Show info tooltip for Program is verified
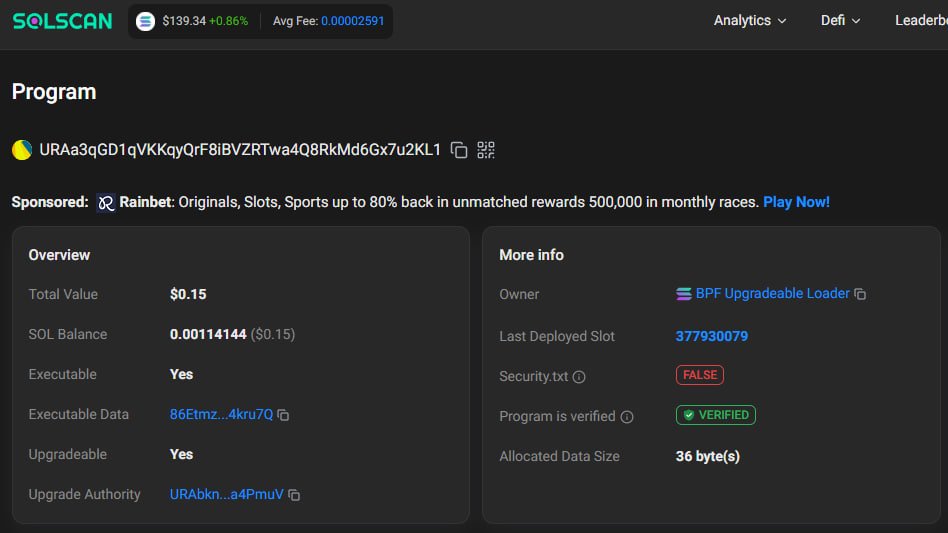Viewport: 948px width, 533px height. pos(627,417)
